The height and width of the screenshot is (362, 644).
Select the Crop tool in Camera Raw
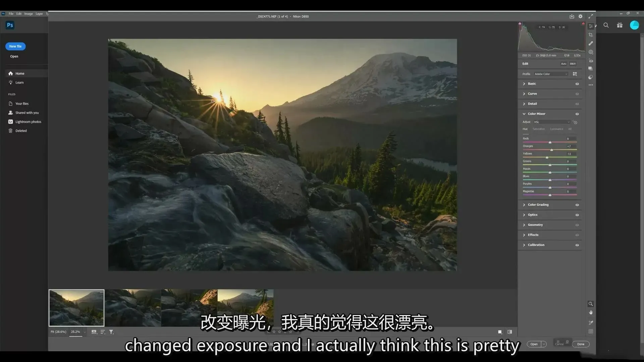[591, 35]
